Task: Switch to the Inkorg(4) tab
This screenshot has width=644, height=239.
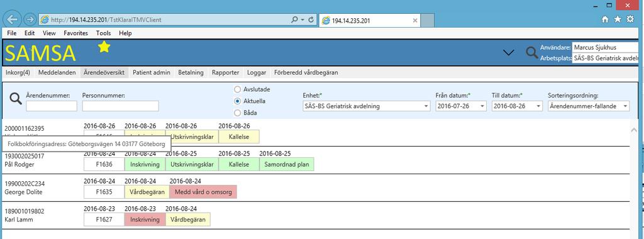Action: 18,73
